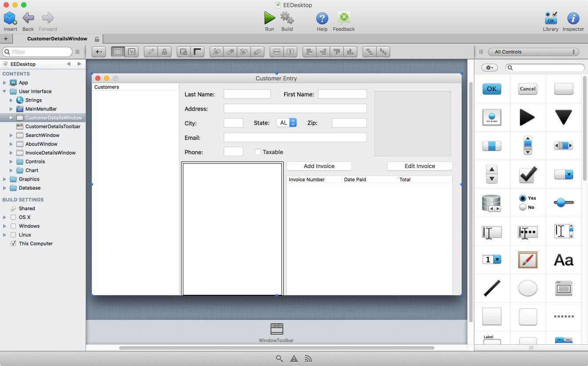Select the Slider control in Library

[563, 202]
